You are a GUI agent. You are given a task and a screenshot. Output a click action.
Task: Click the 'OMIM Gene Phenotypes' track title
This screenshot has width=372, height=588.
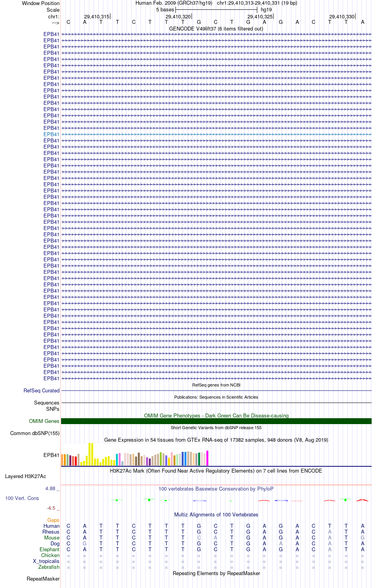click(216, 415)
